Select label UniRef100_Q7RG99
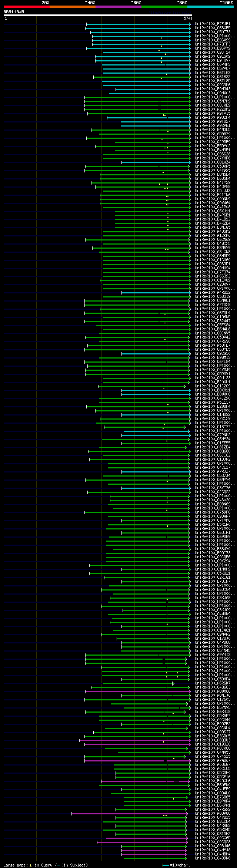The height and width of the screenshot is (868, 237). click(213, 809)
